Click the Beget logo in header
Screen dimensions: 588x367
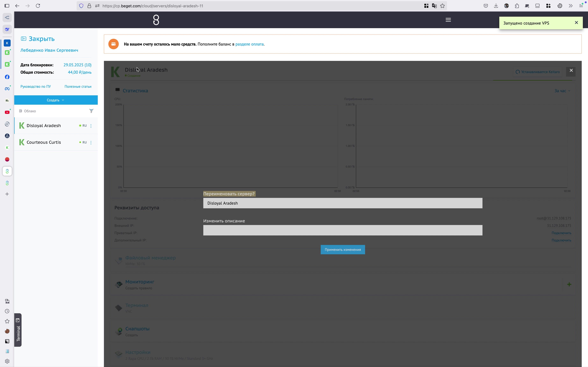[x=156, y=20]
